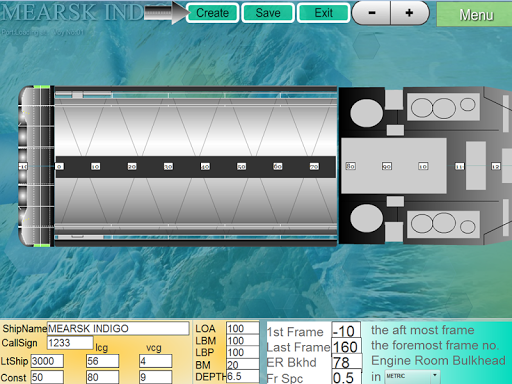Screen dimensions: 512x384
Task: Edit the LOA value field
Action: [243, 328]
